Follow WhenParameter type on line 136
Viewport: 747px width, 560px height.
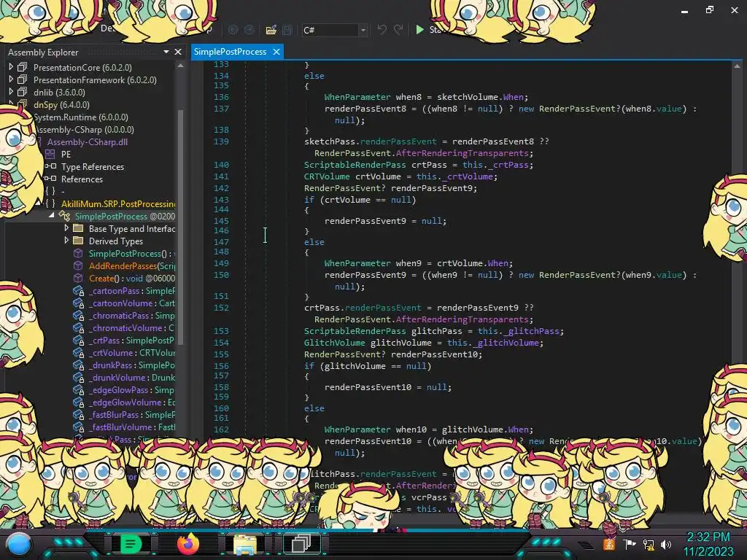point(357,97)
